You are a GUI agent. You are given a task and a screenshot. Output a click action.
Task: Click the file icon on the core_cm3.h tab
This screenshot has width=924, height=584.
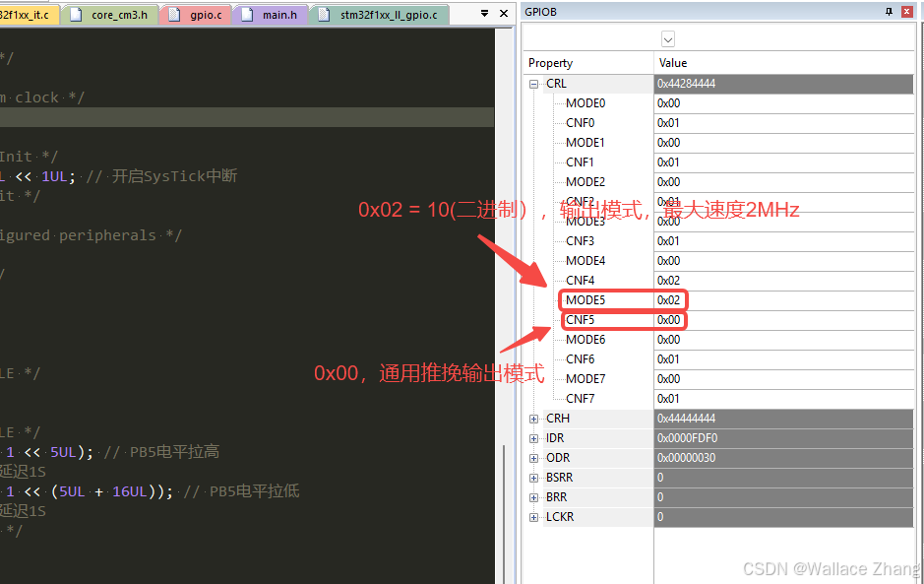74,14
